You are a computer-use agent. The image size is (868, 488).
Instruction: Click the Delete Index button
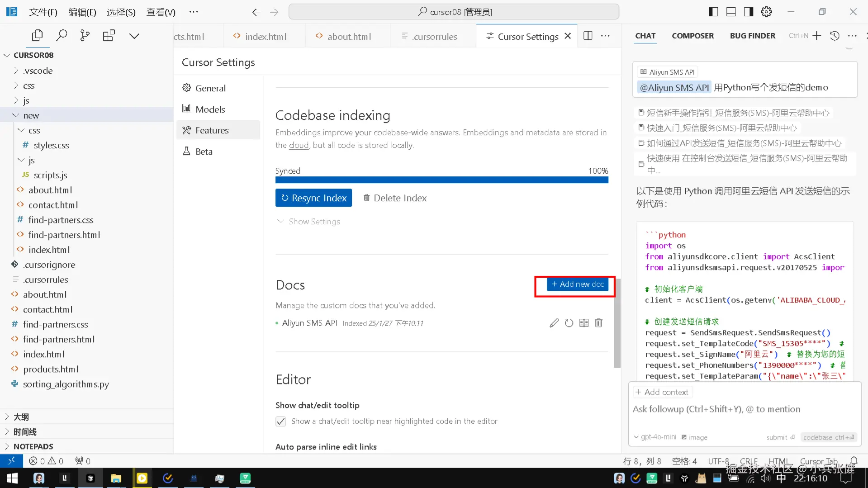point(395,198)
